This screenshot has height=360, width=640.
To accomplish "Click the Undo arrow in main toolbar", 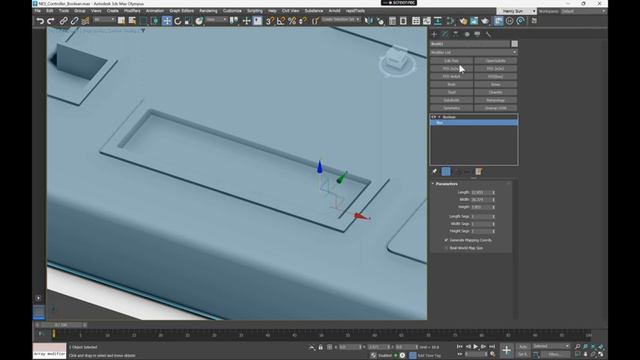I will pos(40,21).
